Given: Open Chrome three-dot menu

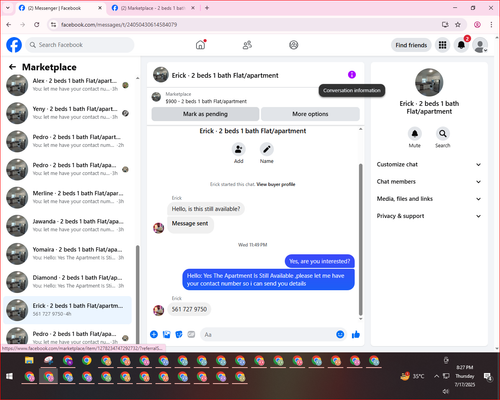Looking at the screenshot, I should (491, 25).
